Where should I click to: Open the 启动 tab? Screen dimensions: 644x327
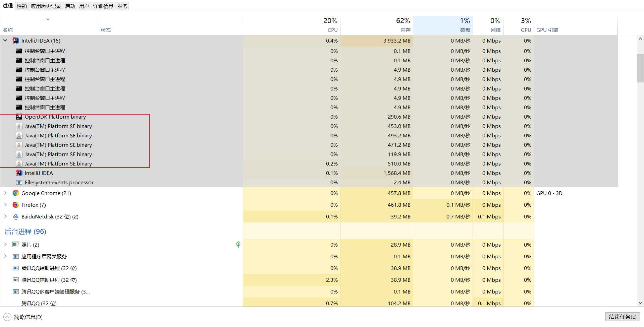click(x=70, y=6)
